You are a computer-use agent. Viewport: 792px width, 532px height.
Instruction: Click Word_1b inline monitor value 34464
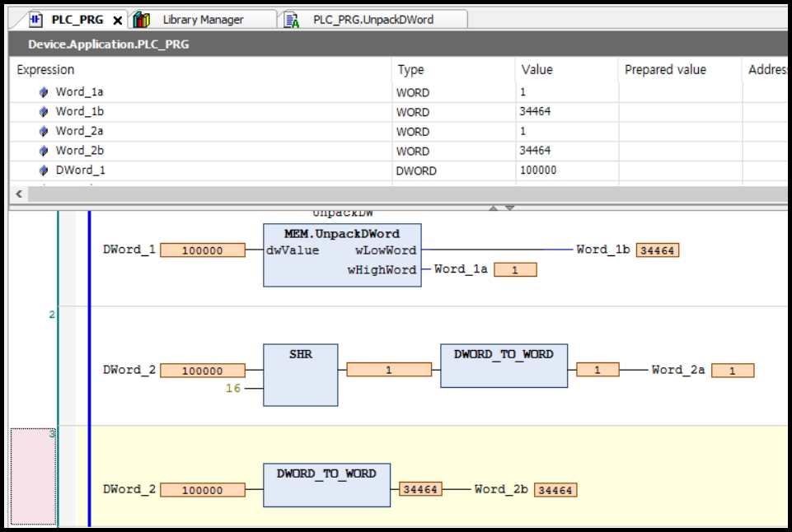coord(657,250)
